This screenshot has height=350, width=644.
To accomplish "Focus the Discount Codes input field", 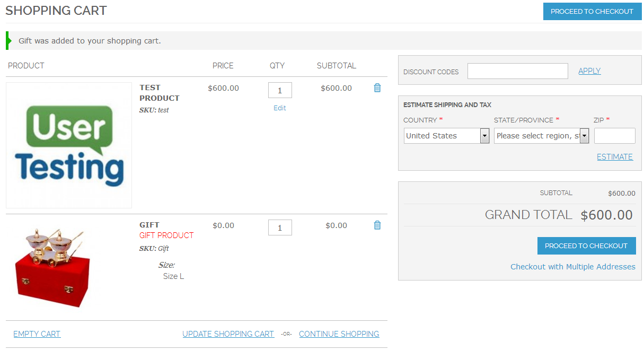I will tap(517, 71).
